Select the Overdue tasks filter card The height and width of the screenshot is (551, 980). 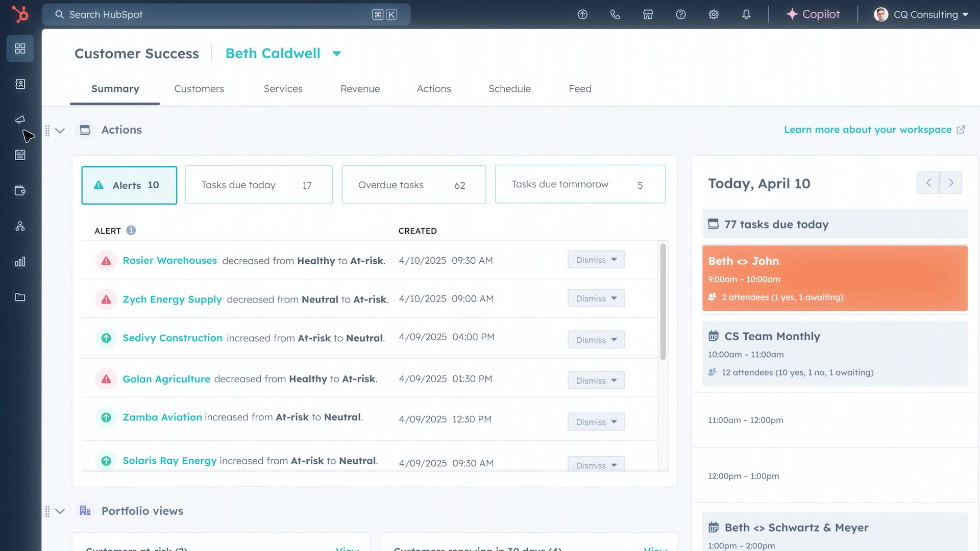pos(413,185)
